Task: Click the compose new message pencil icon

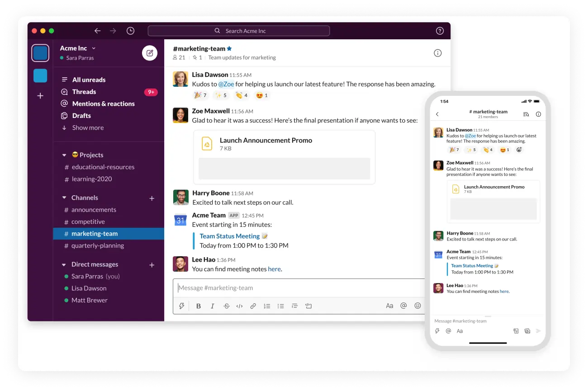Action: 150,53
